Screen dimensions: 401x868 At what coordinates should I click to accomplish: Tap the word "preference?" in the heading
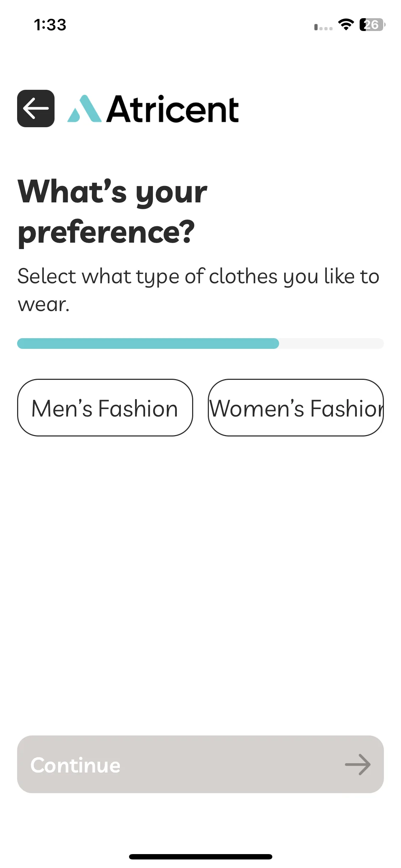(106, 232)
